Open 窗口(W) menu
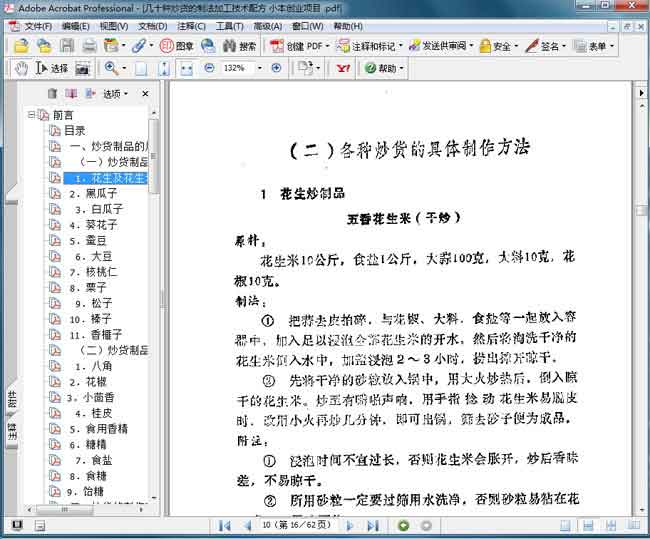 pyautogui.click(x=307, y=27)
